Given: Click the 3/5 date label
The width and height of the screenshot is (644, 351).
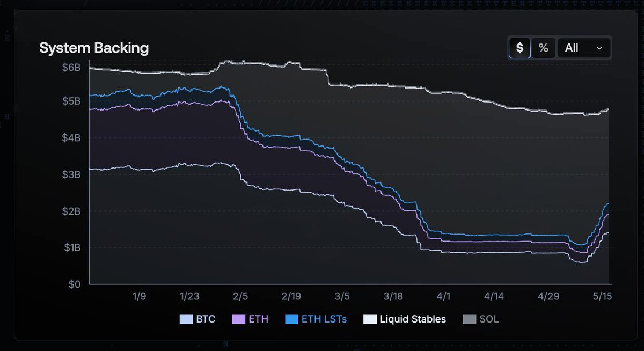Looking at the screenshot, I should (x=342, y=296).
